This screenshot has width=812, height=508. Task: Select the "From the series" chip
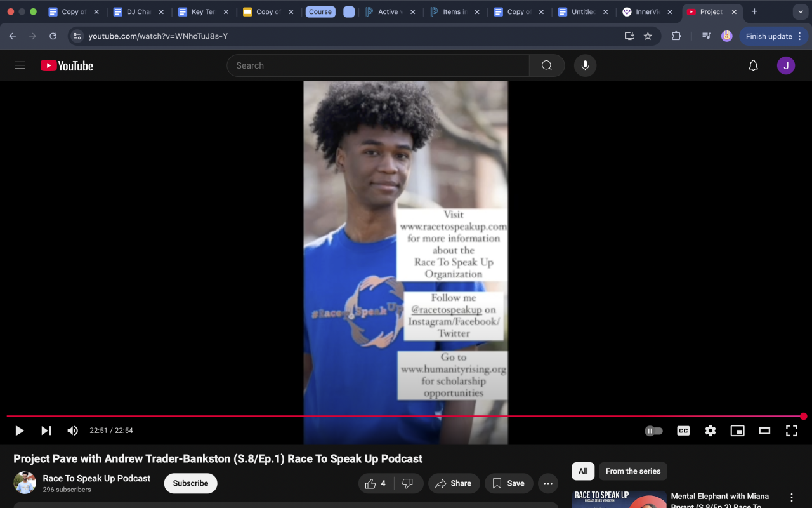tap(632, 471)
